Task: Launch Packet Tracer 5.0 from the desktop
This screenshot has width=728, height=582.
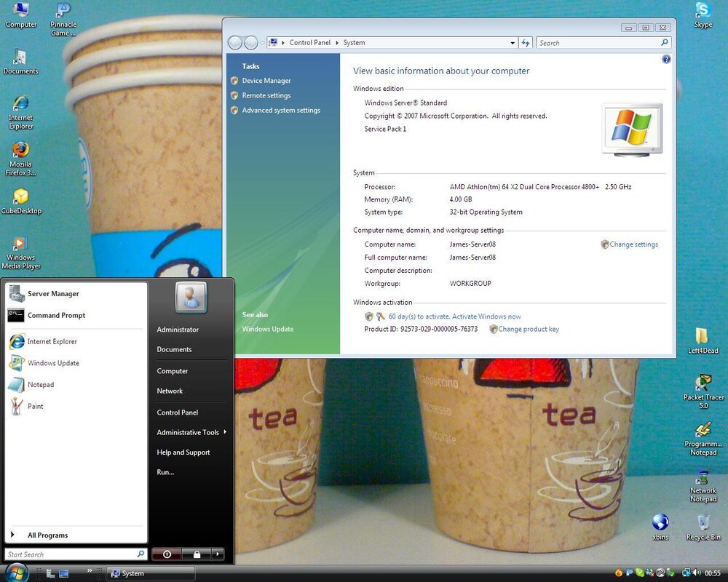Action: (703, 391)
